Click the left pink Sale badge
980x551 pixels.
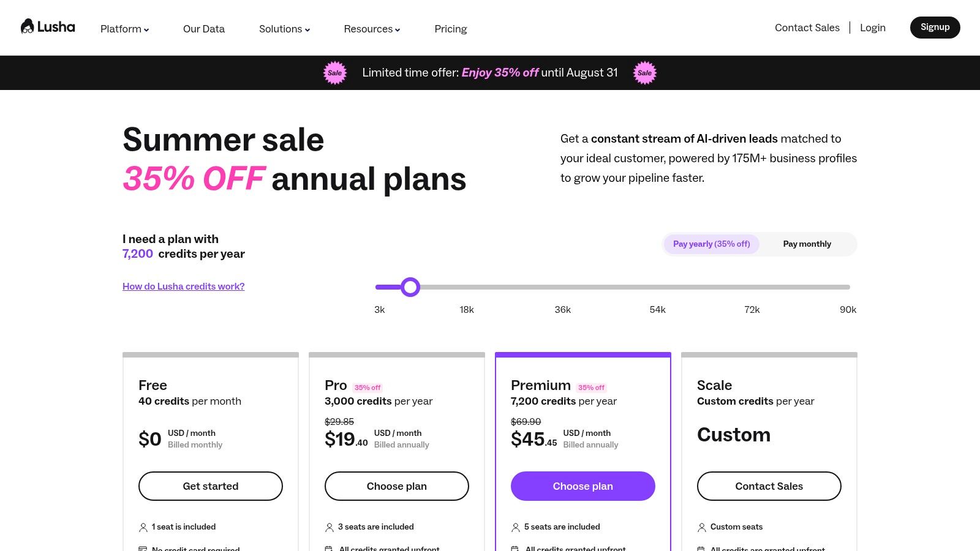335,73
